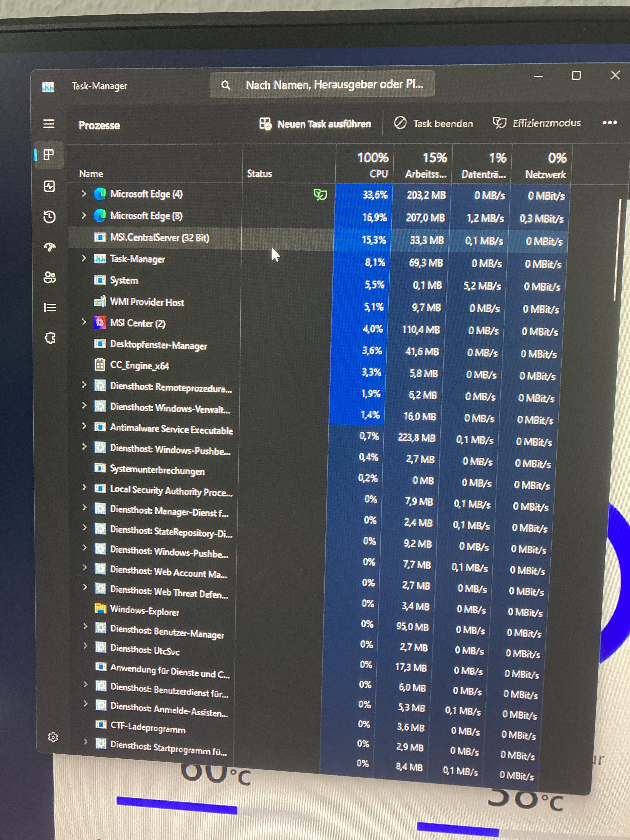This screenshot has height=840, width=630.
Task: Open the Details page in sidebar
Action: (x=50, y=307)
